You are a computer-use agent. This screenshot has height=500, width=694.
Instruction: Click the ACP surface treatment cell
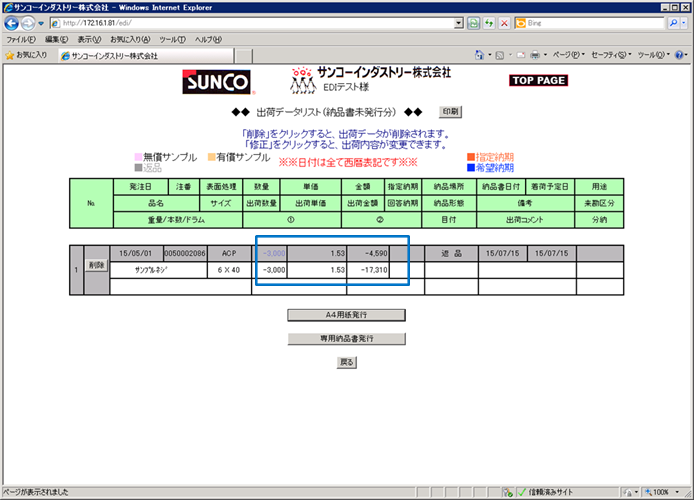click(229, 254)
